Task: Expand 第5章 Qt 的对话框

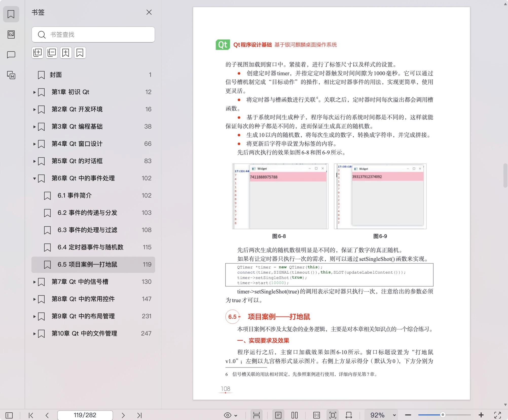Action: pos(34,161)
